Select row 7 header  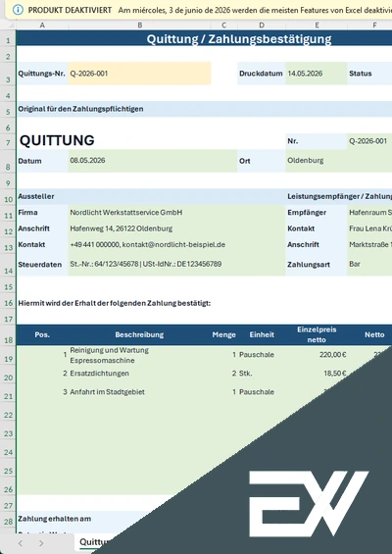[x=8, y=141]
